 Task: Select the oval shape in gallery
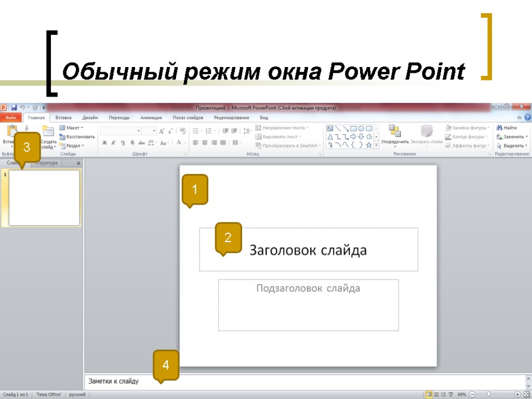tap(361, 129)
